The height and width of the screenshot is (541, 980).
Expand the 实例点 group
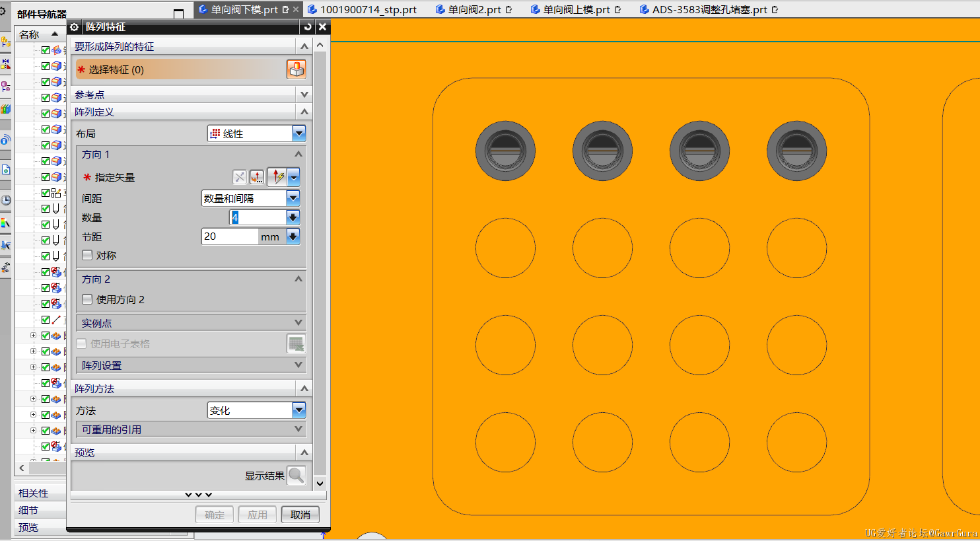coord(298,322)
